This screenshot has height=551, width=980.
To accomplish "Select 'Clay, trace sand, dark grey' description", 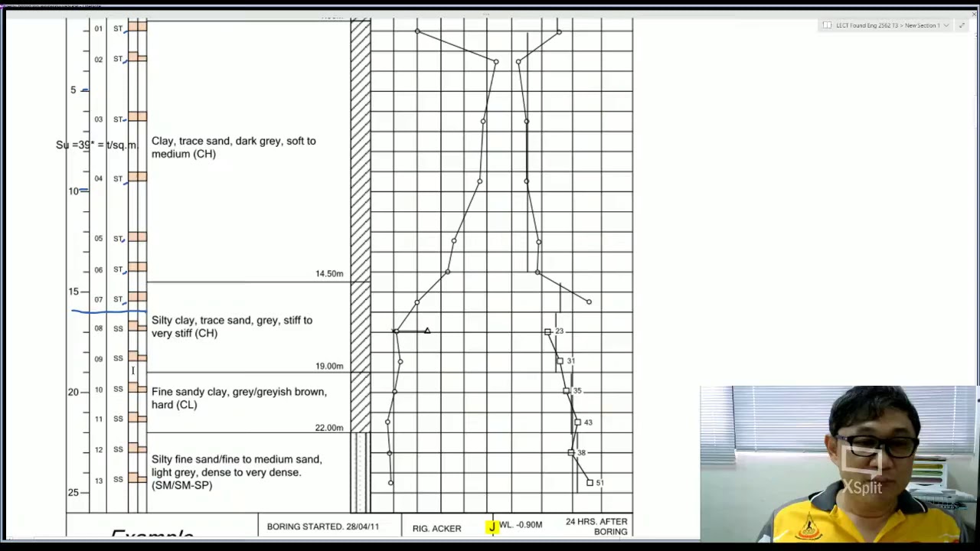I will click(234, 147).
